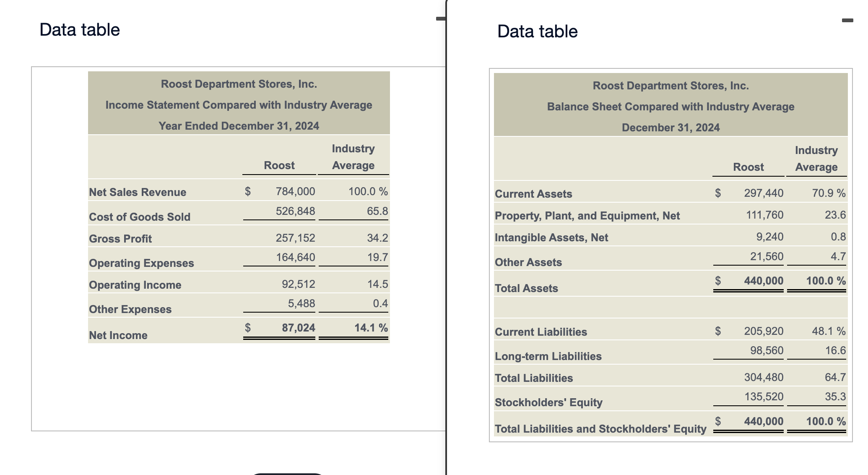The image size is (868, 475).
Task: Click the dark button below the income statement
Action: (288, 473)
